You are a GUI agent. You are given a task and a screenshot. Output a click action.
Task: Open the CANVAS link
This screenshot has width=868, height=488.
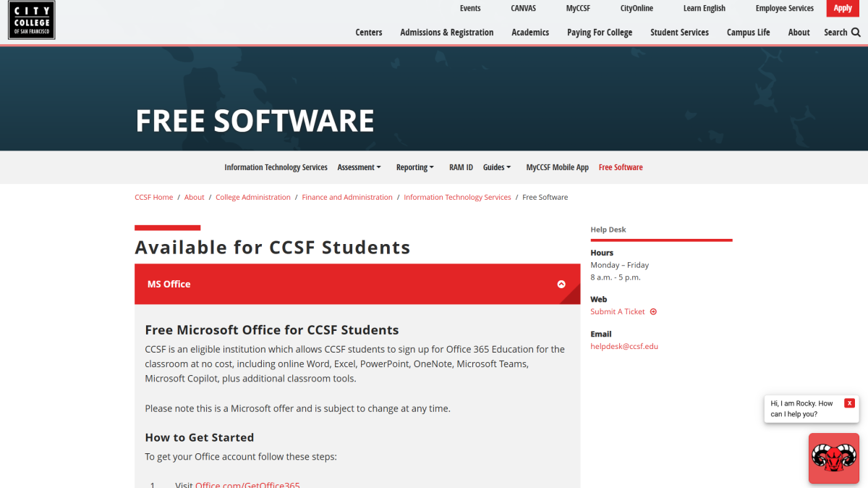(x=523, y=9)
